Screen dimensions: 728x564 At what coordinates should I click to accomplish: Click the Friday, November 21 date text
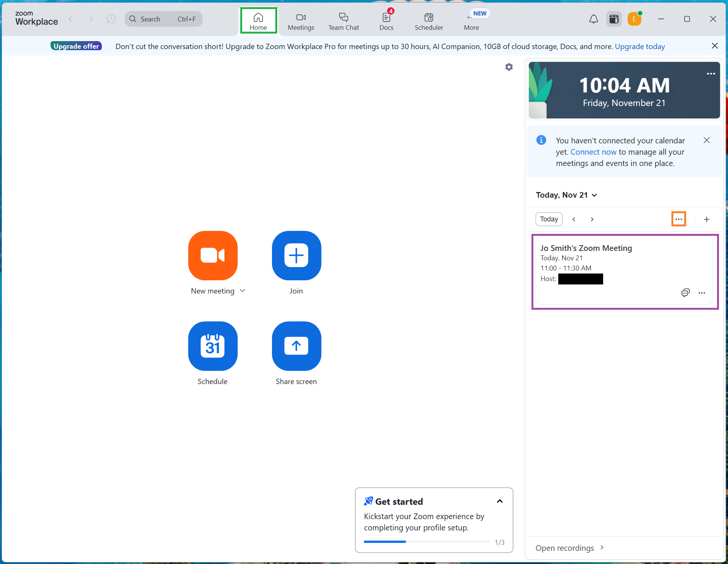624,103
